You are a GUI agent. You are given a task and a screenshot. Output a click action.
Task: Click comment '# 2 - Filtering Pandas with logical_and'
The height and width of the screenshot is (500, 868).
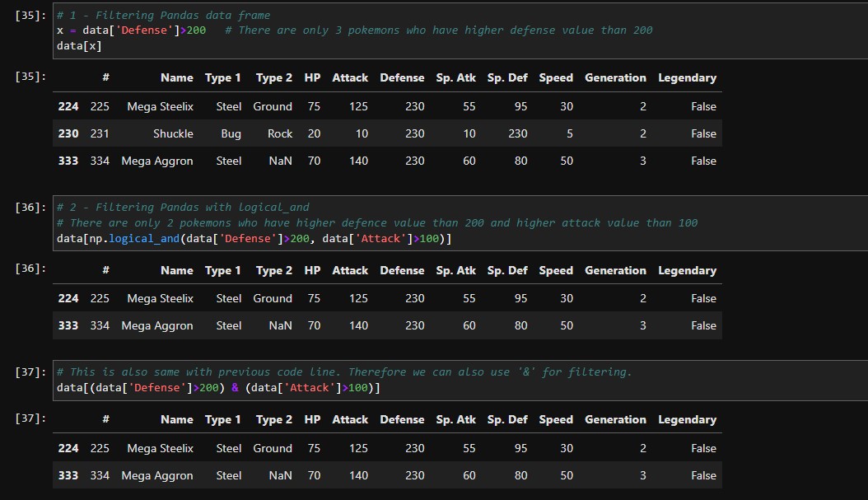pyautogui.click(x=183, y=208)
